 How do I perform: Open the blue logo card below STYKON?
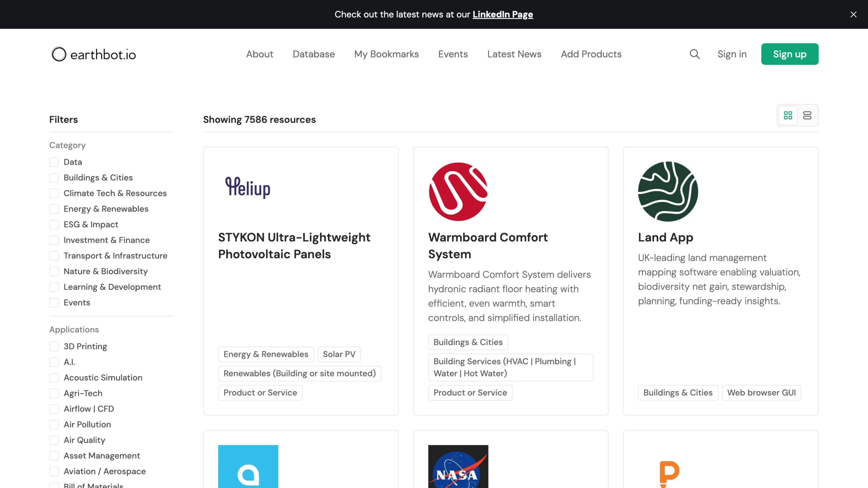[x=248, y=466]
